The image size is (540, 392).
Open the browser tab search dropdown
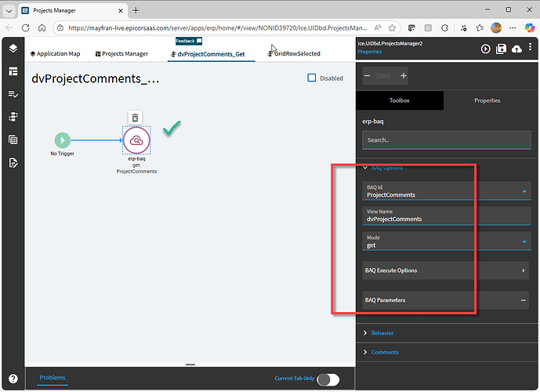9,11
